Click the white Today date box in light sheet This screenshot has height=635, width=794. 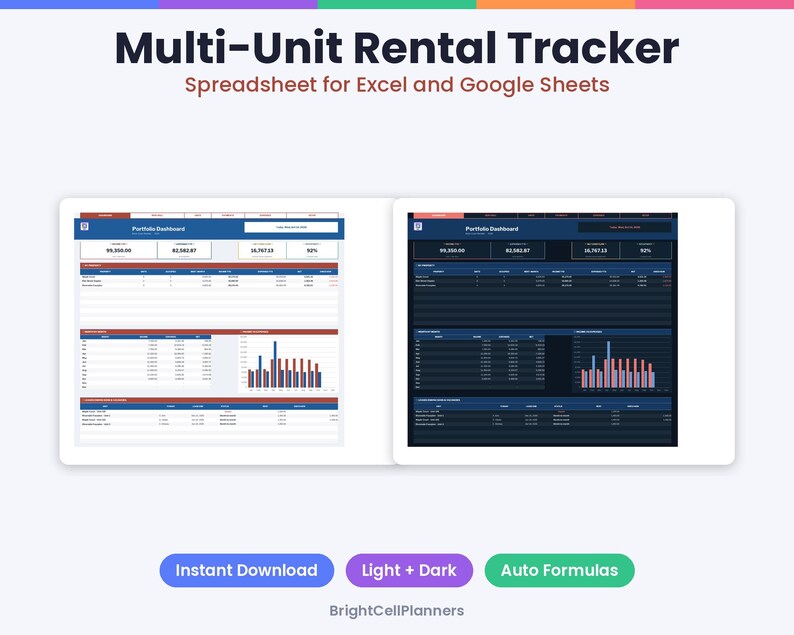[x=291, y=227]
